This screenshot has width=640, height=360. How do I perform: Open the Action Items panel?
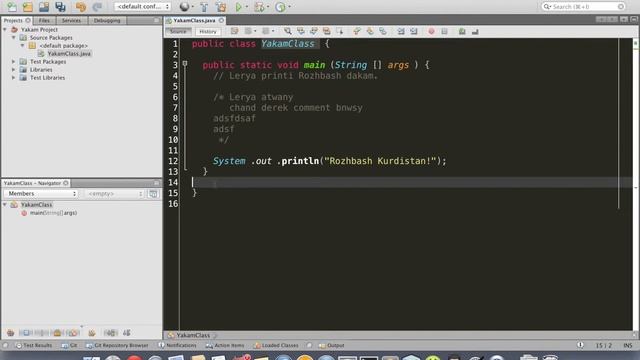click(x=225, y=345)
